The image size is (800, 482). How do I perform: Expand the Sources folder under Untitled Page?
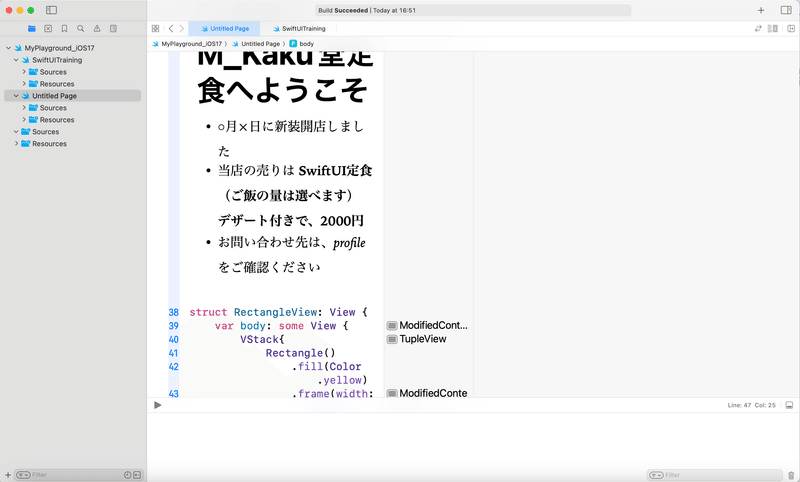pyautogui.click(x=23, y=108)
